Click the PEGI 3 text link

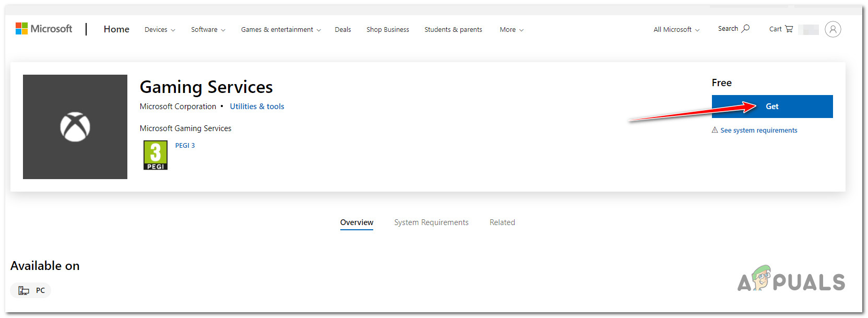(185, 146)
